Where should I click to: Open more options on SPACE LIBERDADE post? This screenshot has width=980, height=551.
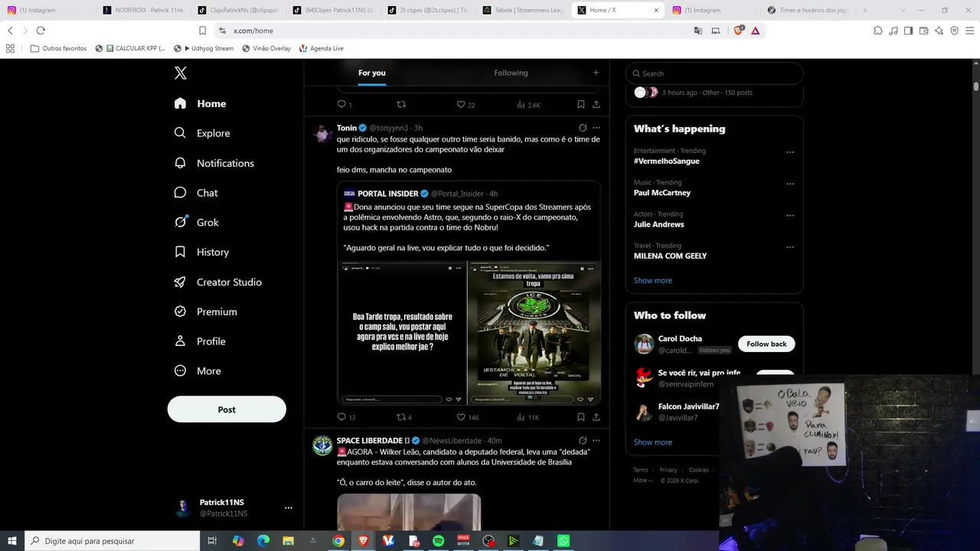coord(596,441)
